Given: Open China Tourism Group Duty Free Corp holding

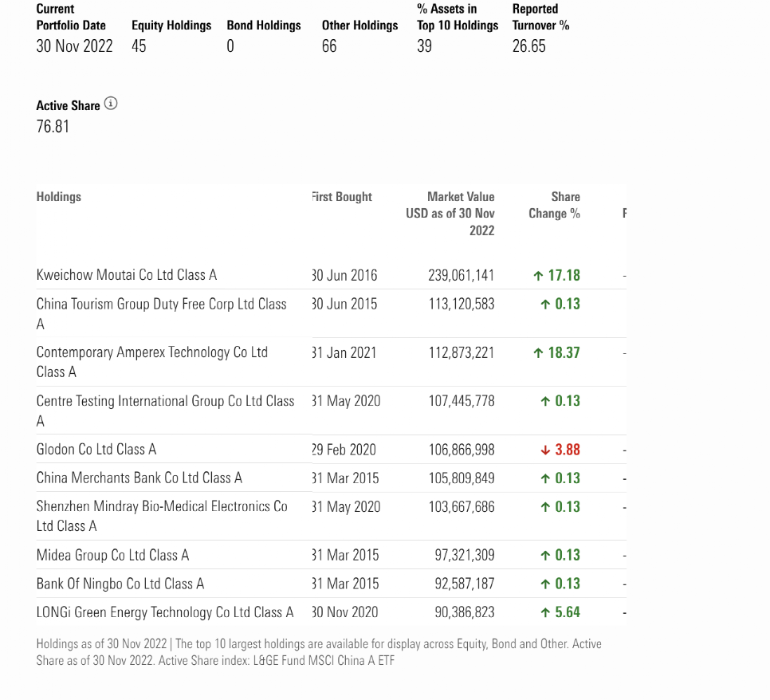Looking at the screenshot, I should (x=162, y=314).
